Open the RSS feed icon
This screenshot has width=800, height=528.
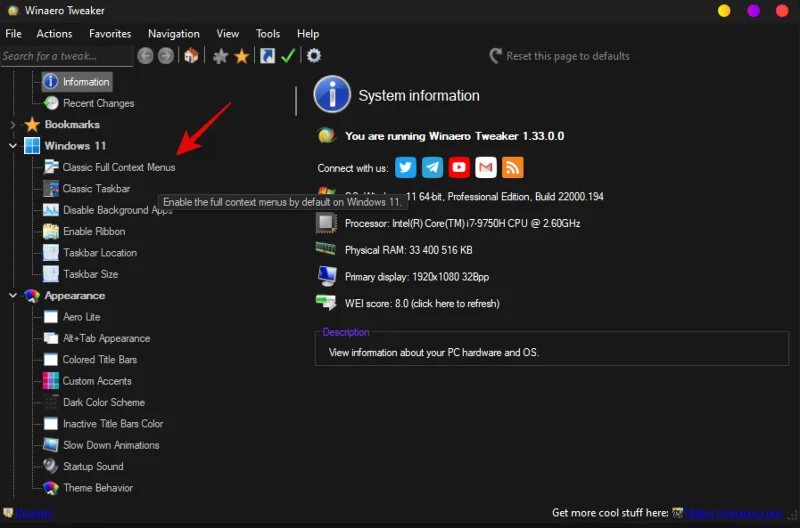pos(513,167)
